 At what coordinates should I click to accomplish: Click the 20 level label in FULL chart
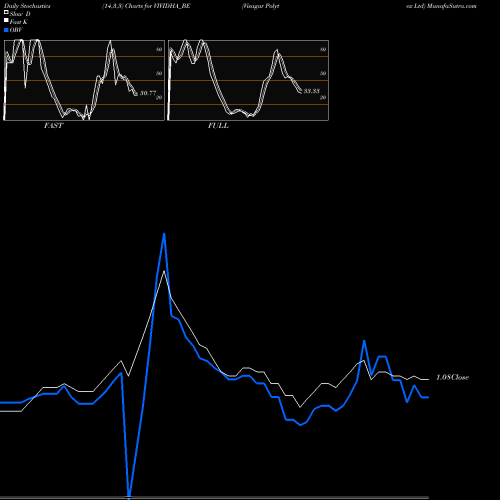[x=323, y=97]
